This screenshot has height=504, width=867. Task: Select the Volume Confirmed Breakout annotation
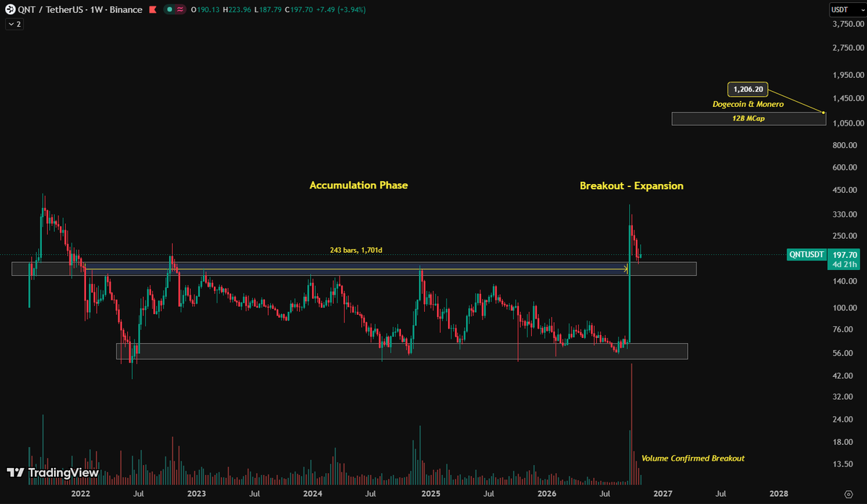click(x=693, y=459)
